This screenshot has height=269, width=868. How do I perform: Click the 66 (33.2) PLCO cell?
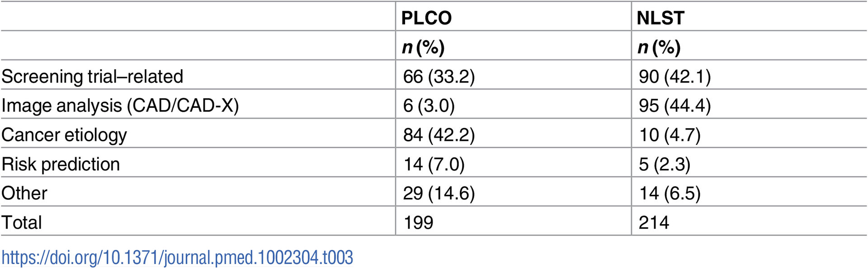pyautogui.click(x=439, y=76)
